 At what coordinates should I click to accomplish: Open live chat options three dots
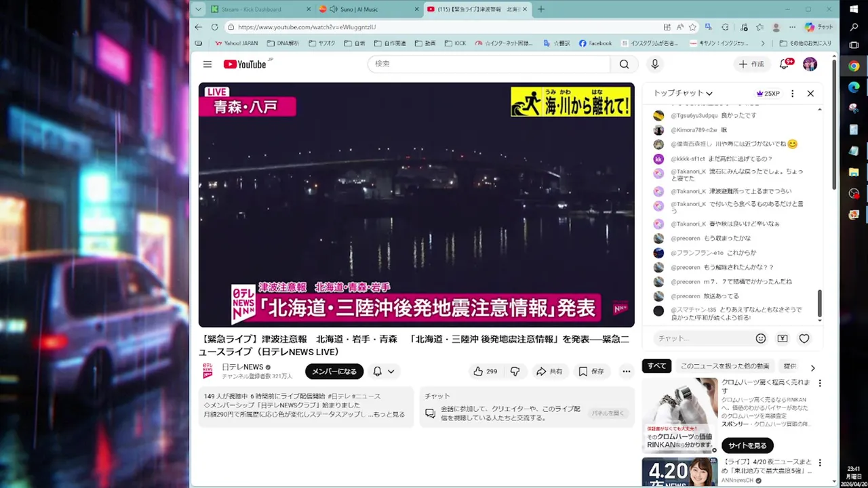tap(792, 94)
